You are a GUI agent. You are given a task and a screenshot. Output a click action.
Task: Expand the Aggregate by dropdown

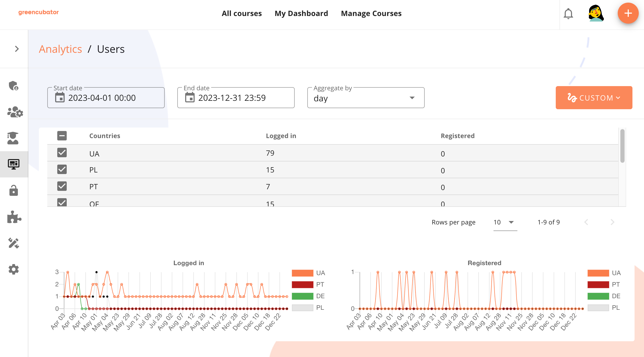(411, 98)
